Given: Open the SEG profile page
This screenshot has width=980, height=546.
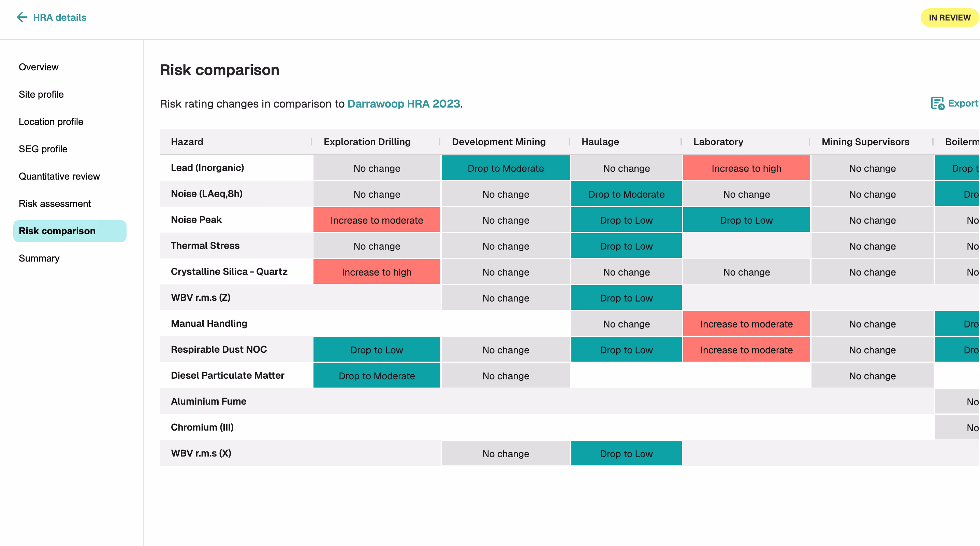Looking at the screenshot, I should [43, 149].
